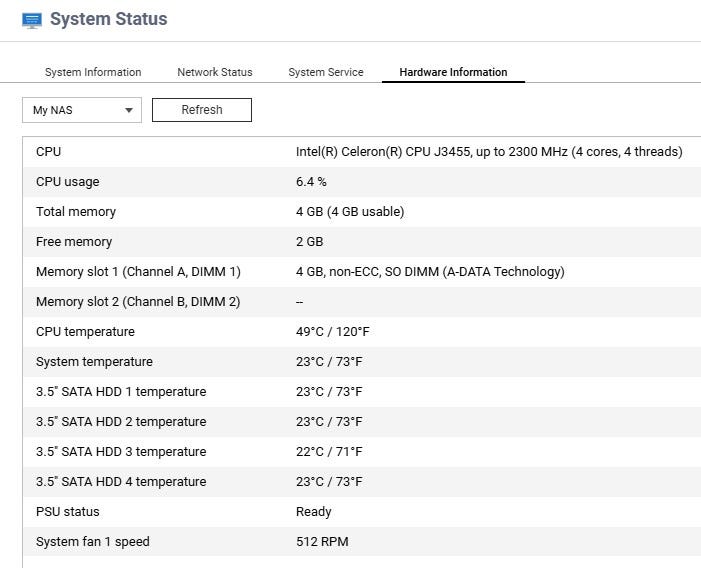Click the CPU usage row
The height and width of the screenshot is (568, 701).
(360, 182)
